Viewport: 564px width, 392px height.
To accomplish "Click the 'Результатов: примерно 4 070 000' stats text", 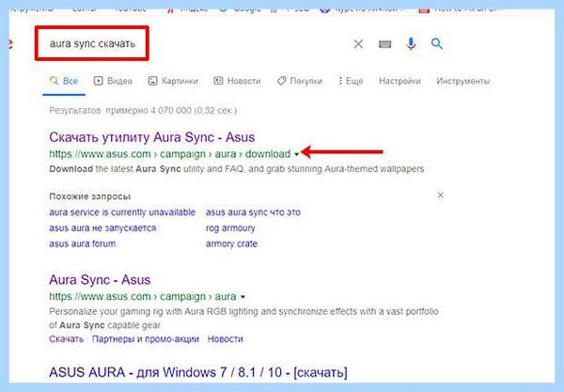I will point(143,110).
